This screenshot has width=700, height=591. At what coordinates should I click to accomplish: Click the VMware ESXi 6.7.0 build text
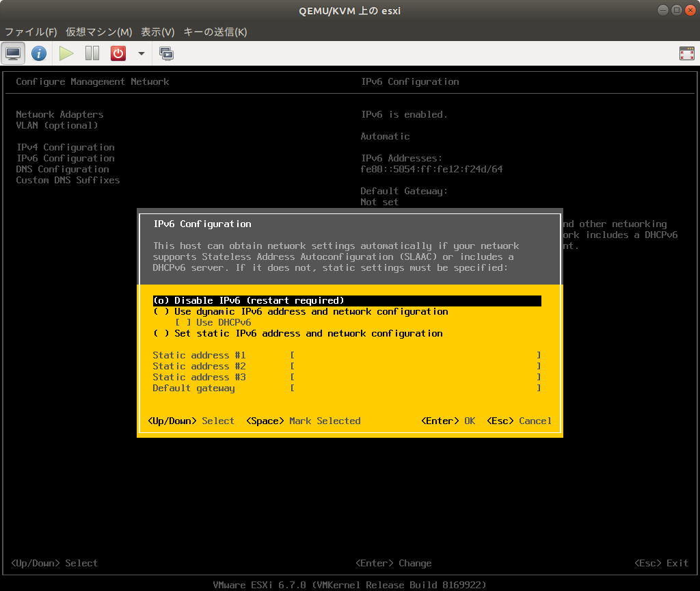pos(349,586)
